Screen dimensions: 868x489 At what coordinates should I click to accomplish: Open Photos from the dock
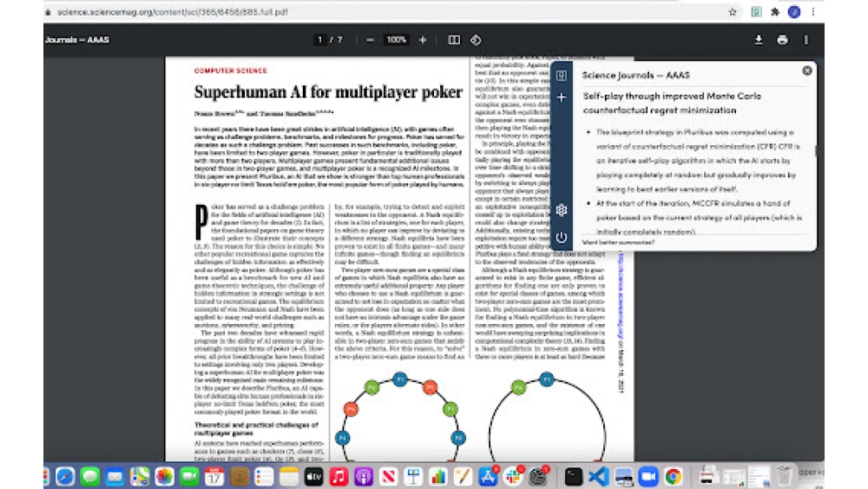tap(164, 476)
